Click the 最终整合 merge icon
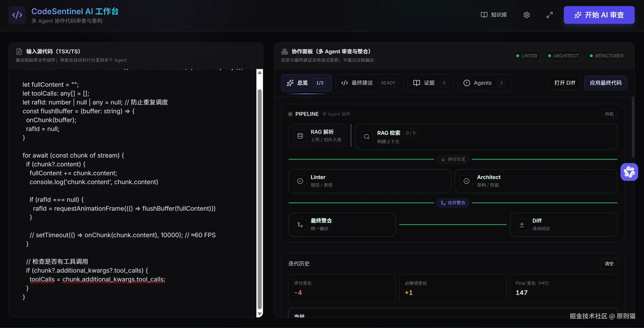Viewport: 644px width, 328px height. [300, 225]
